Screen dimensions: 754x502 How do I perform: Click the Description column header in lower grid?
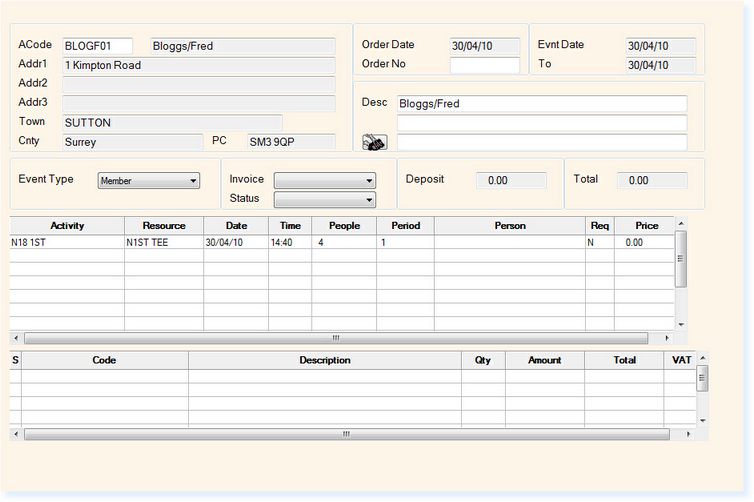click(324, 360)
